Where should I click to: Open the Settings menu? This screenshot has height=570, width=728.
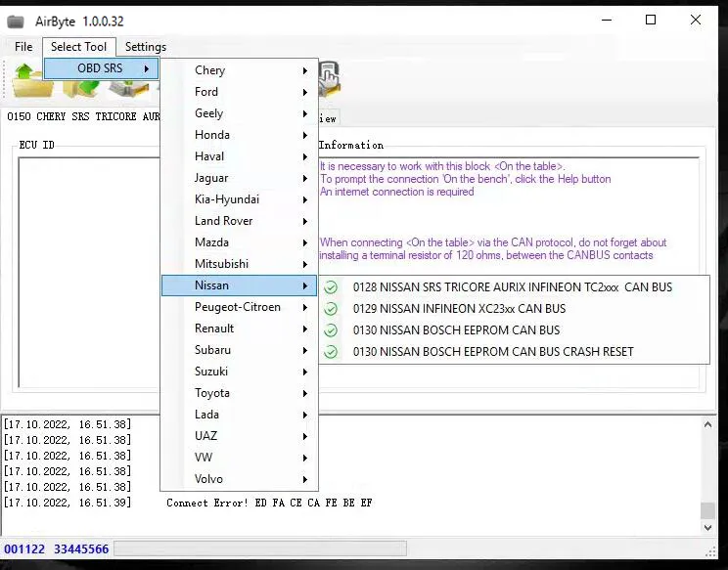click(x=146, y=47)
